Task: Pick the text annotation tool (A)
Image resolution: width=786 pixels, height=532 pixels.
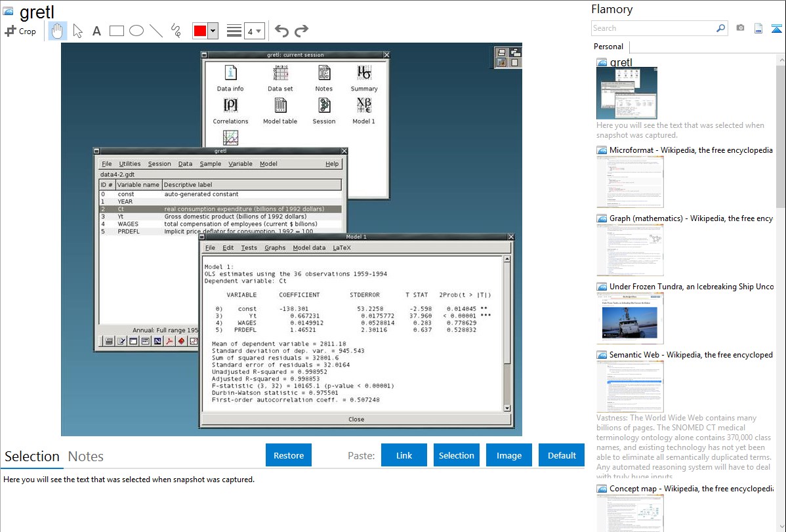Action: click(x=96, y=31)
